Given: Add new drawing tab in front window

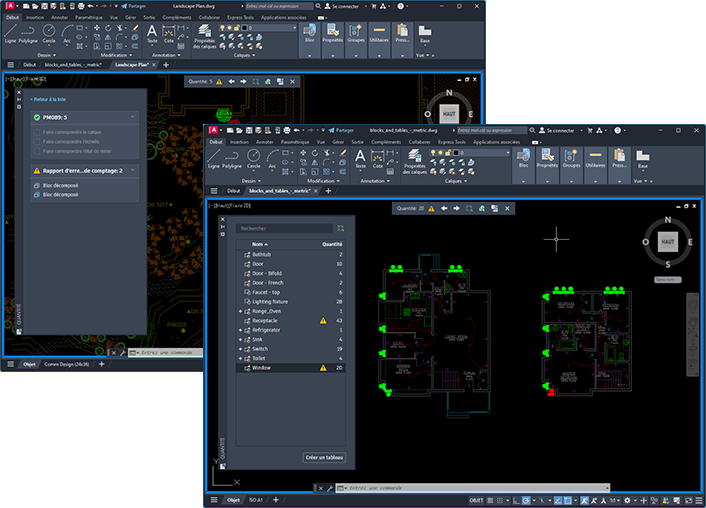Looking at the screenshot, I should [328, 191].
